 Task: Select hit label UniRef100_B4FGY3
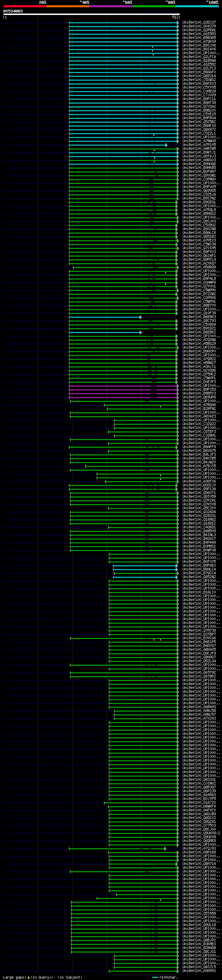pos(199,84)
